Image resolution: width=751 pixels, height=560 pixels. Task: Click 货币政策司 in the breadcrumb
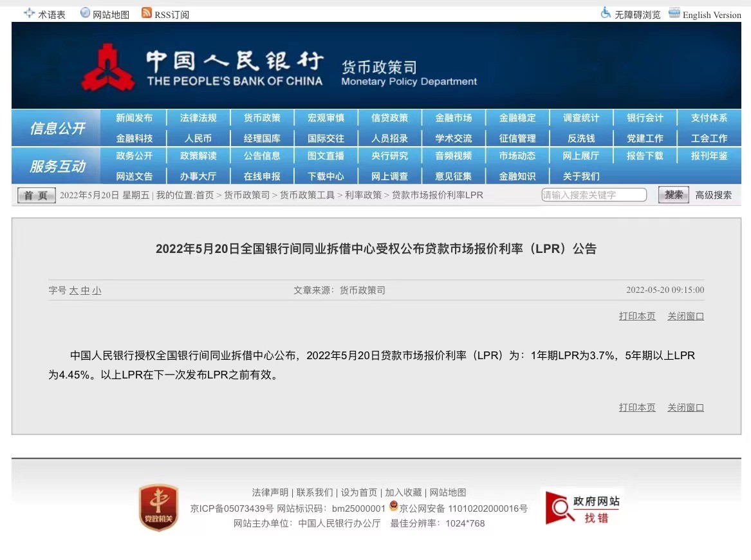(246, 195)
